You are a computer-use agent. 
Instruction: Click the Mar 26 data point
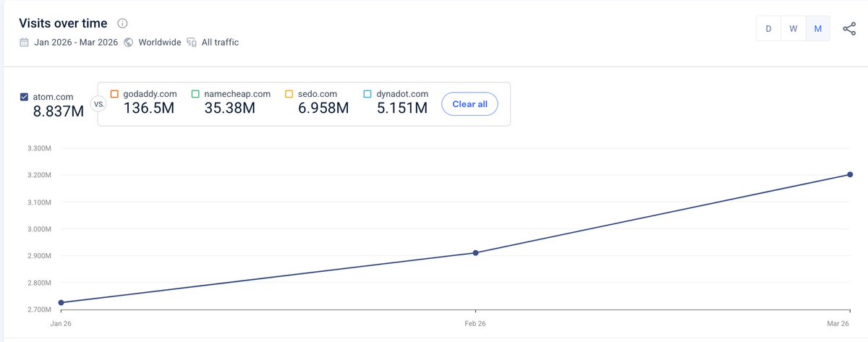pyautogui.click(x=850, y=174)
